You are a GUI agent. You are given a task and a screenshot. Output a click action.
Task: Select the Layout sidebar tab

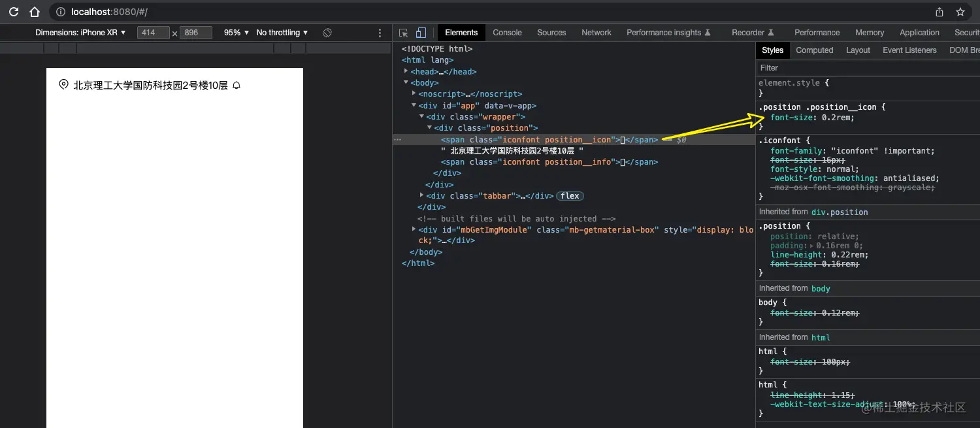858,50
